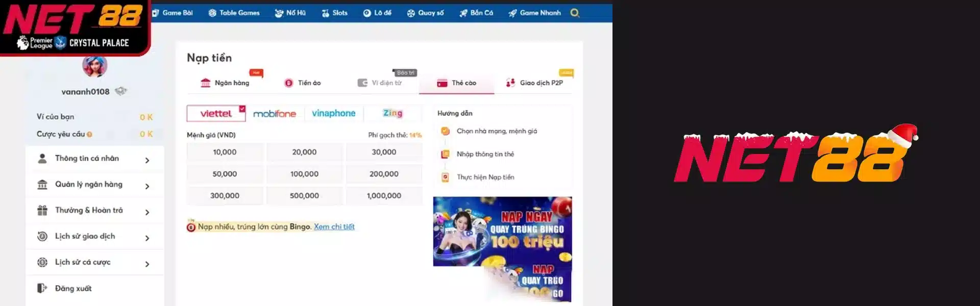Open Slots category
Viewport: 980px width, 306px height.
click(x=335, y=13)
